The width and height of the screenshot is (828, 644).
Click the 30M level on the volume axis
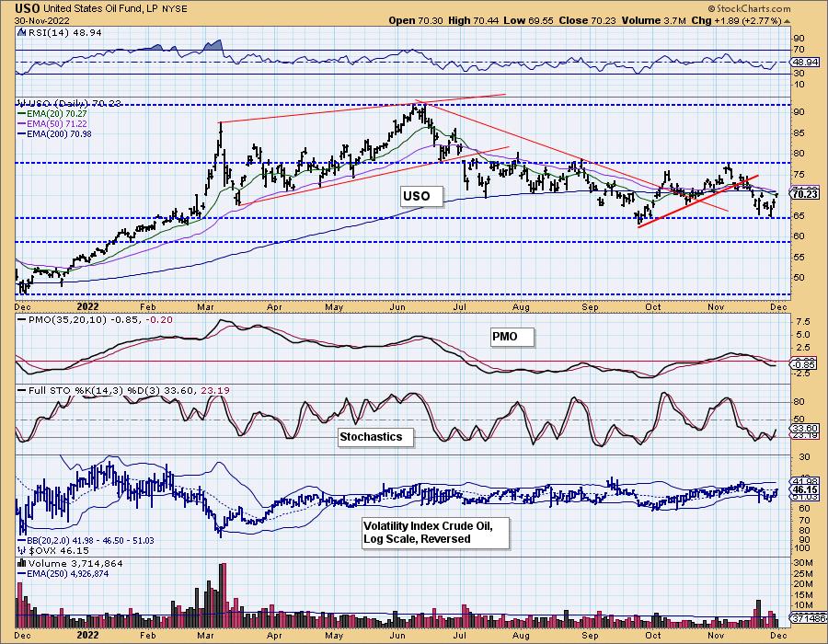801,563
